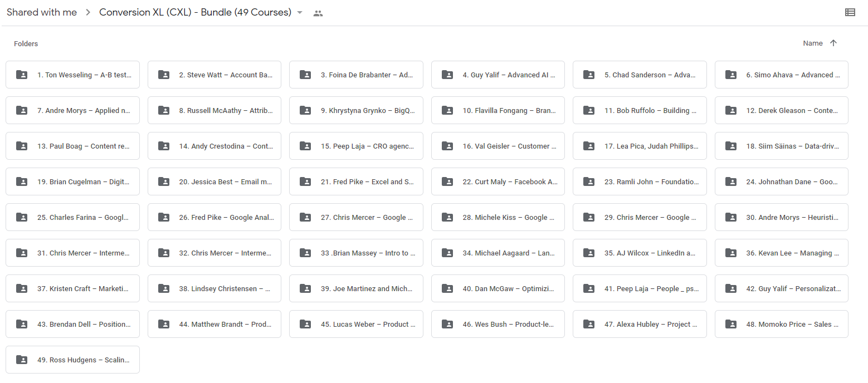The height and width of the screenshot is (383, 868).
Task: Click folder icon of 1. Ton Wesseling
Action: (x=22, y=75)
